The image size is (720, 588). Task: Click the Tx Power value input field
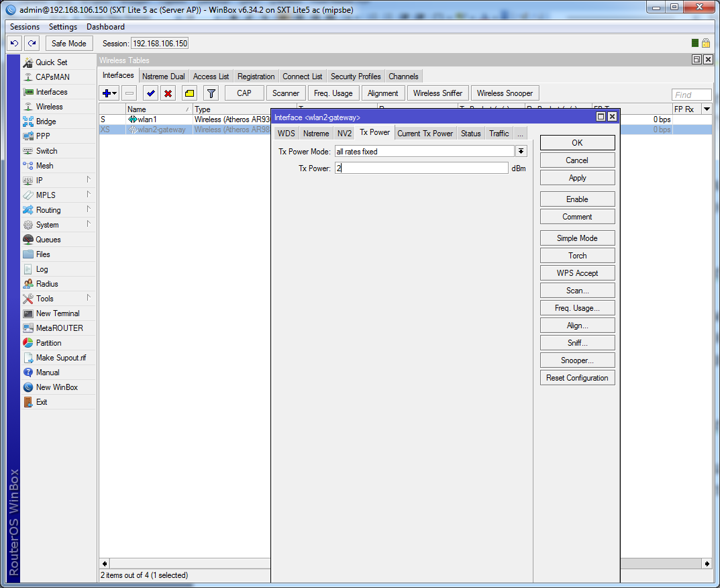click(421, 168)
